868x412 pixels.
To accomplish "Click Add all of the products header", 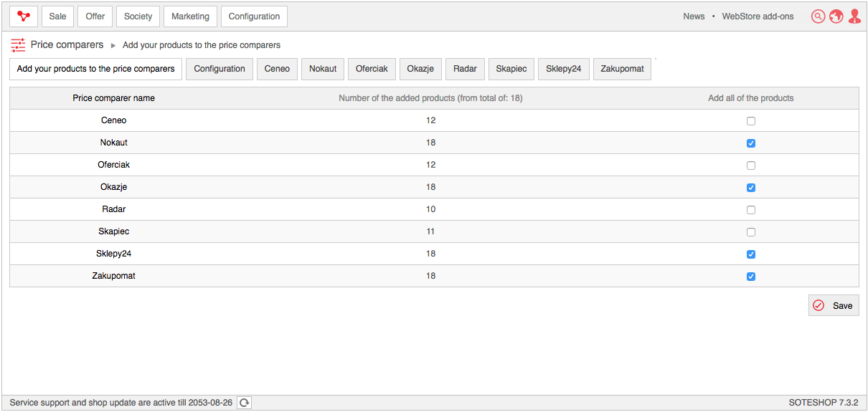I will pos(751,98).
